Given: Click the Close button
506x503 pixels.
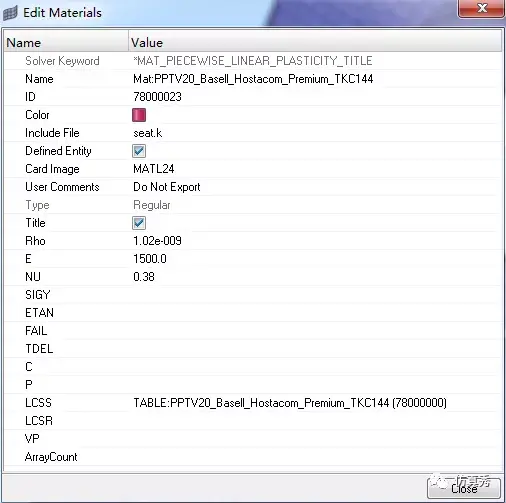Looking at the screenshot, I should 464,488.
